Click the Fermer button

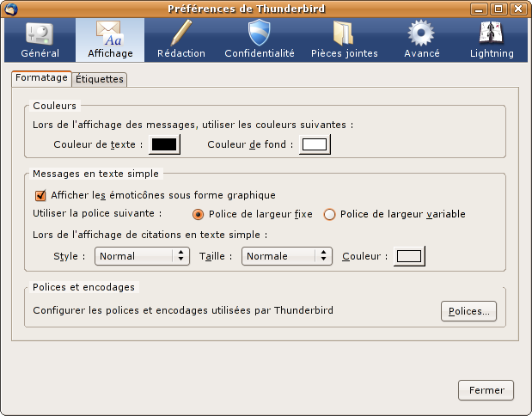(486, 390)
